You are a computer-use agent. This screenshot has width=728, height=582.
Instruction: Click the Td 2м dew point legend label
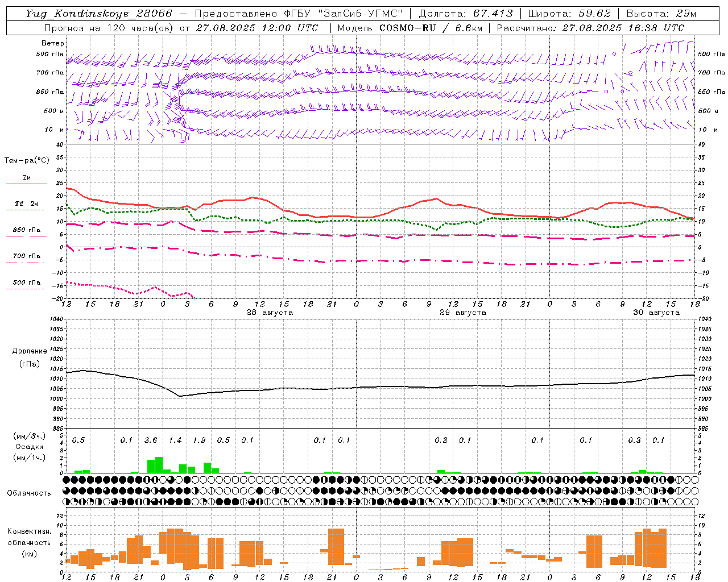27,203
